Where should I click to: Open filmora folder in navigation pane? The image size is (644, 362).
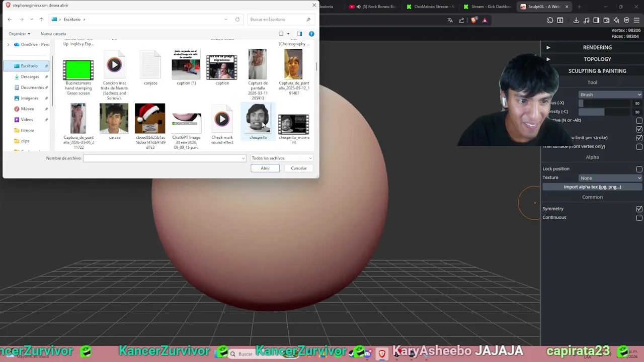coord(27,130)
